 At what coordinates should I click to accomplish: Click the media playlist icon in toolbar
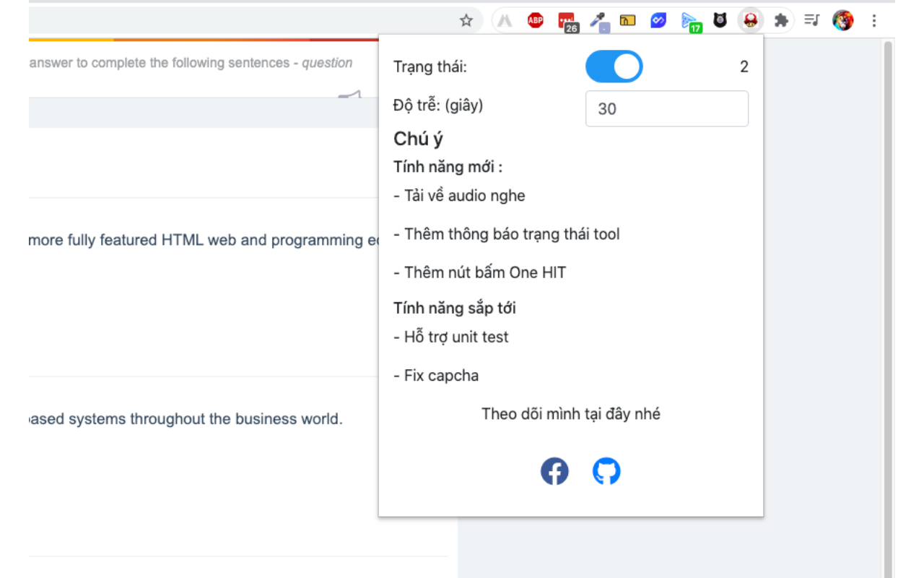[x=811, y=20]
